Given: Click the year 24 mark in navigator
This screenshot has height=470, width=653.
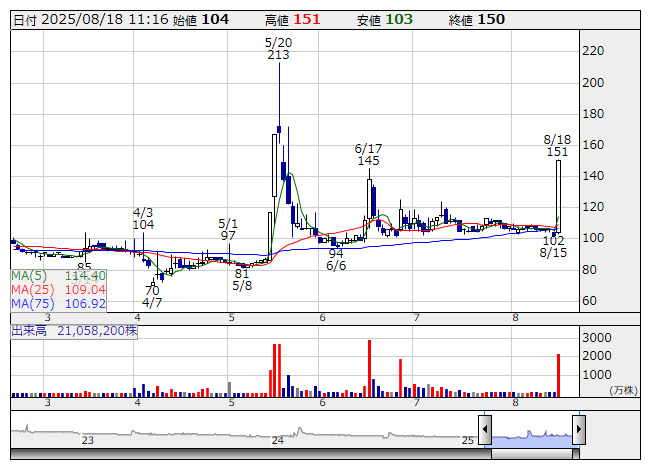Looking at the screenshot, I should click(x=278, y=440).
